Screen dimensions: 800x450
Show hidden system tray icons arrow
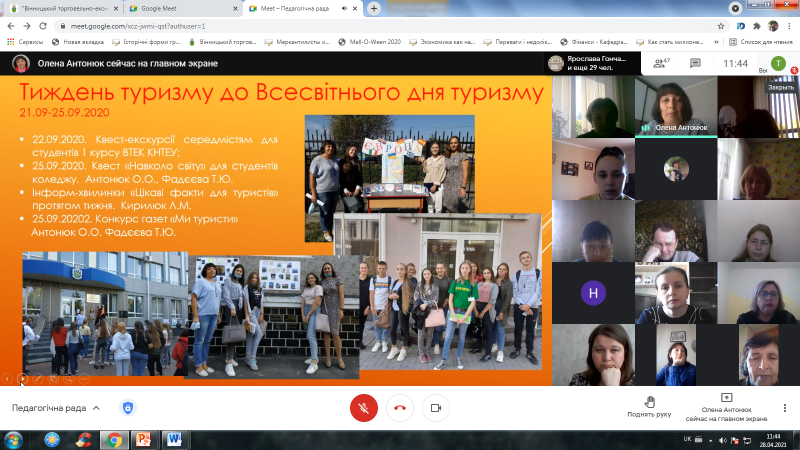tap(711, 440)
